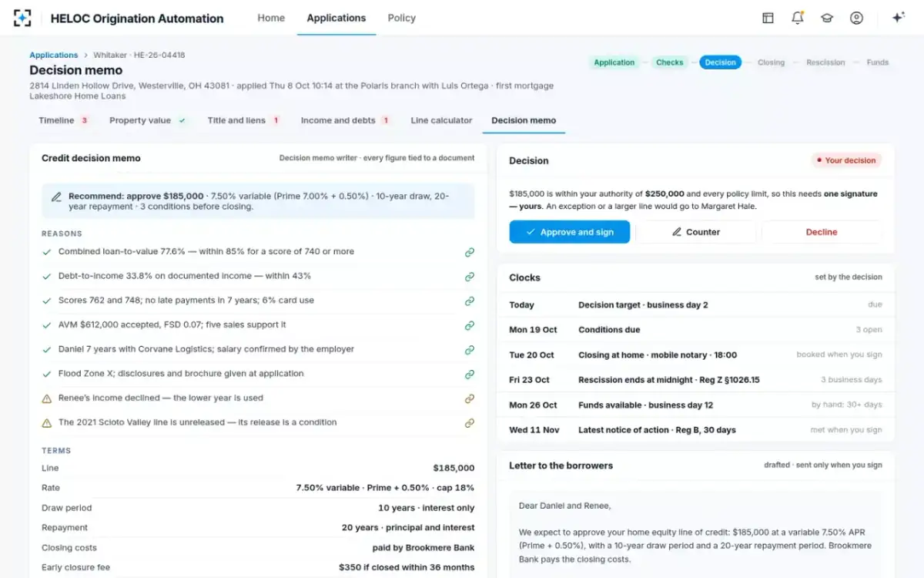Click Approve and sign button
Screen dimensions: 924x578
coord(570,232)
